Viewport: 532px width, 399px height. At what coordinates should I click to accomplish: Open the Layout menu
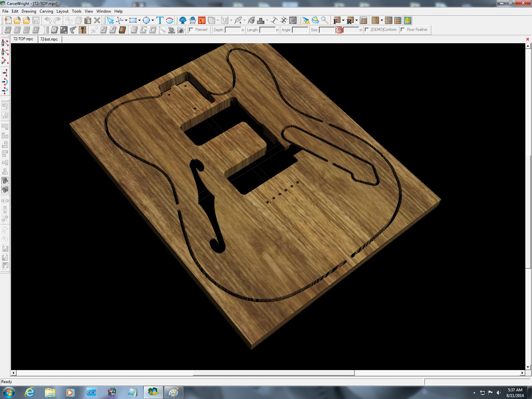62,11
